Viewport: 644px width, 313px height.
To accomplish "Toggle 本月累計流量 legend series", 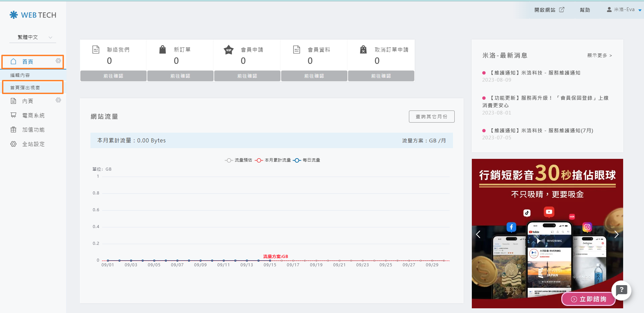I will tap(273, 160).
